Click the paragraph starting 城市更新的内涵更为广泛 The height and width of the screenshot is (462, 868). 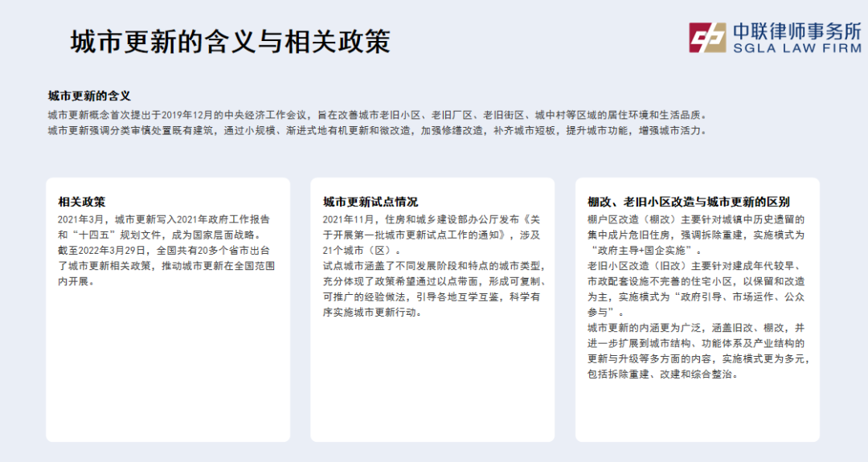(698, 351)
